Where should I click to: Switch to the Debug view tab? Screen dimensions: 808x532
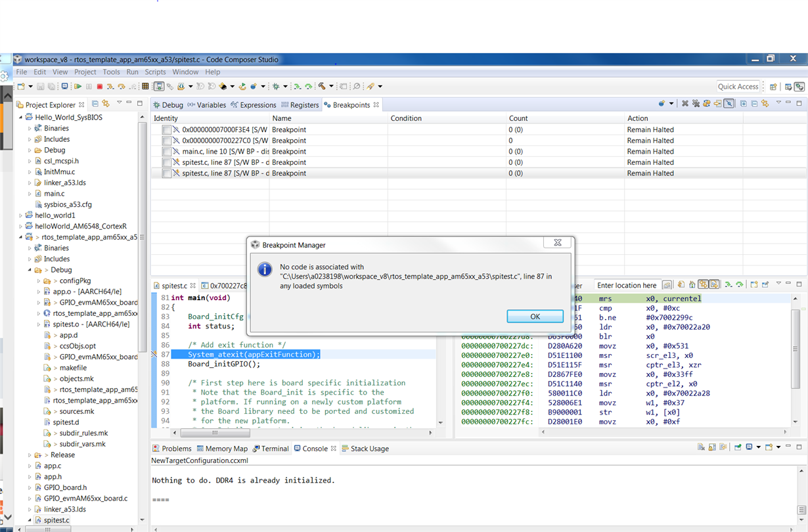(x=168, y=105)
